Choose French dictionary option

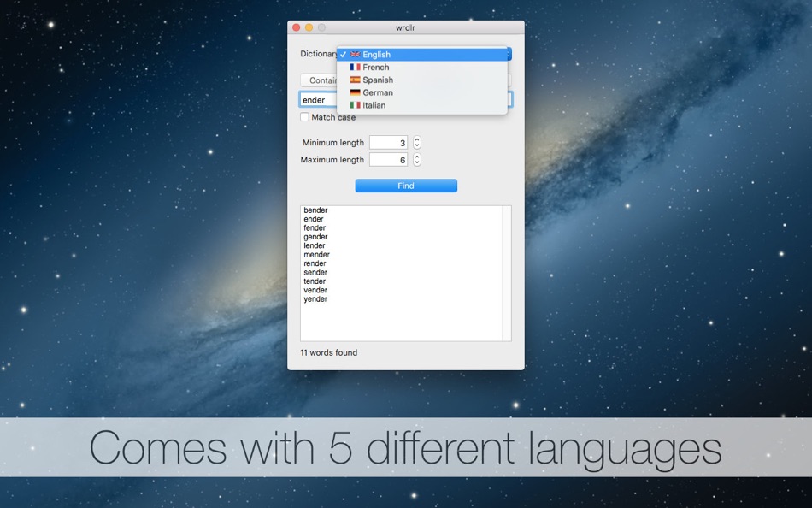coord(422,68)
